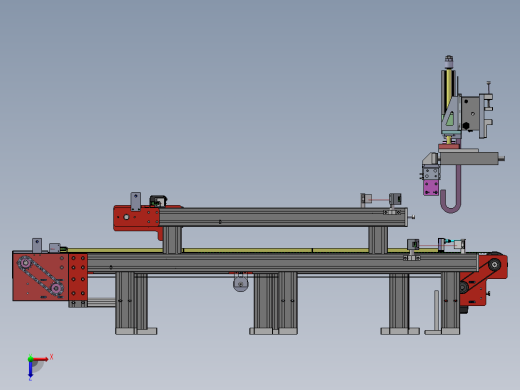The height and width of the screenshot is (390, 520).
Task: Click the blue Z axis arrow of the triad
Action: 30,369
